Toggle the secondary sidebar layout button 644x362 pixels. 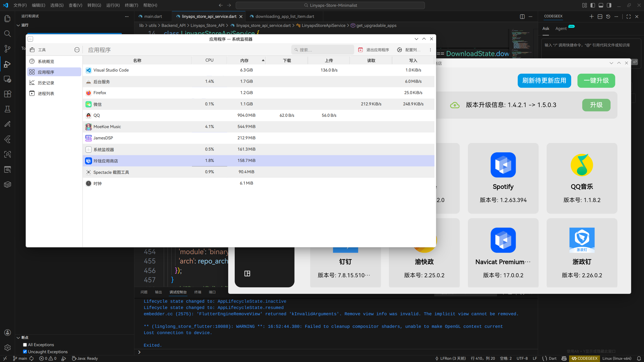pyautogui.click(x=609, y=5)
